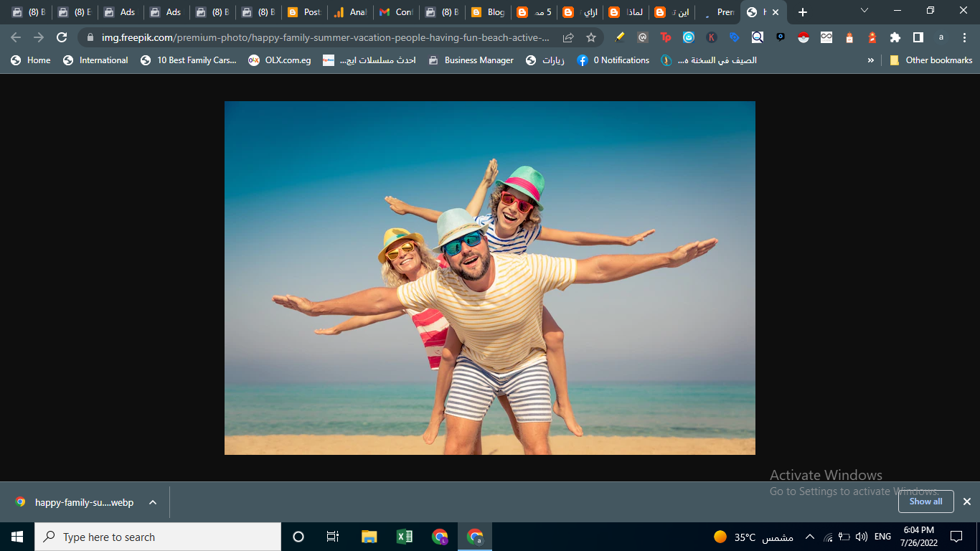Switch to the Pren tab
This screenshot has height=551, width=980.
pyautogui.click(x=717, y=12)
